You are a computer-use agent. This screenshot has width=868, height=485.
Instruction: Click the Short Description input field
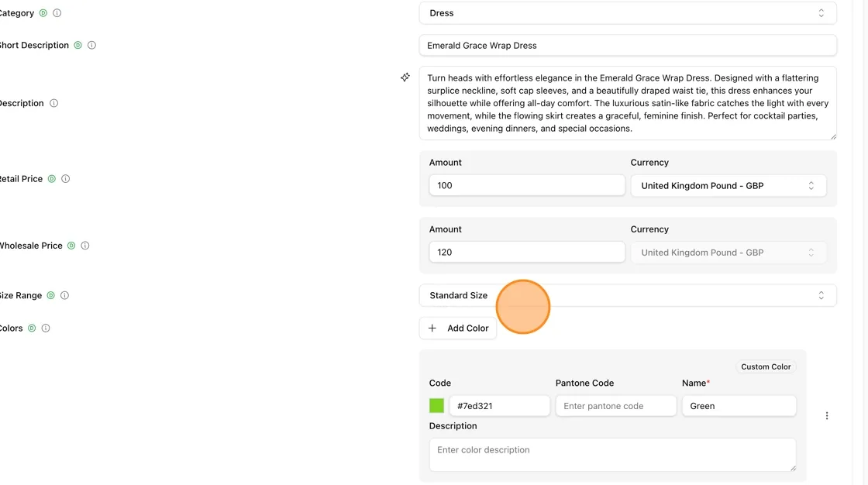pos(628,46)
